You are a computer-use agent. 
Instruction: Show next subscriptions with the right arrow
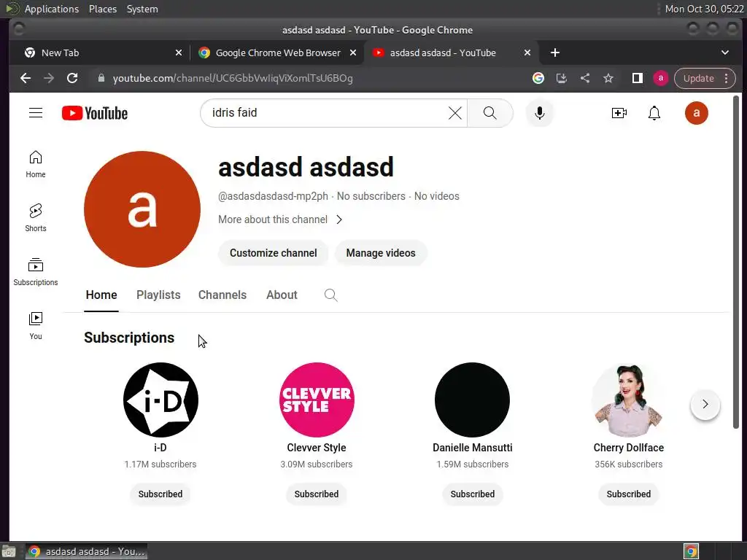[x=705, y=404]
